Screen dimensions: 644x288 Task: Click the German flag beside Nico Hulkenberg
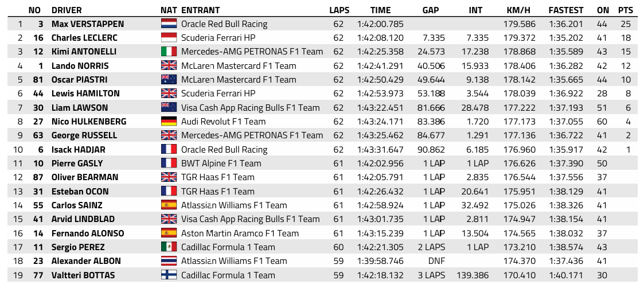coord(169,122)
